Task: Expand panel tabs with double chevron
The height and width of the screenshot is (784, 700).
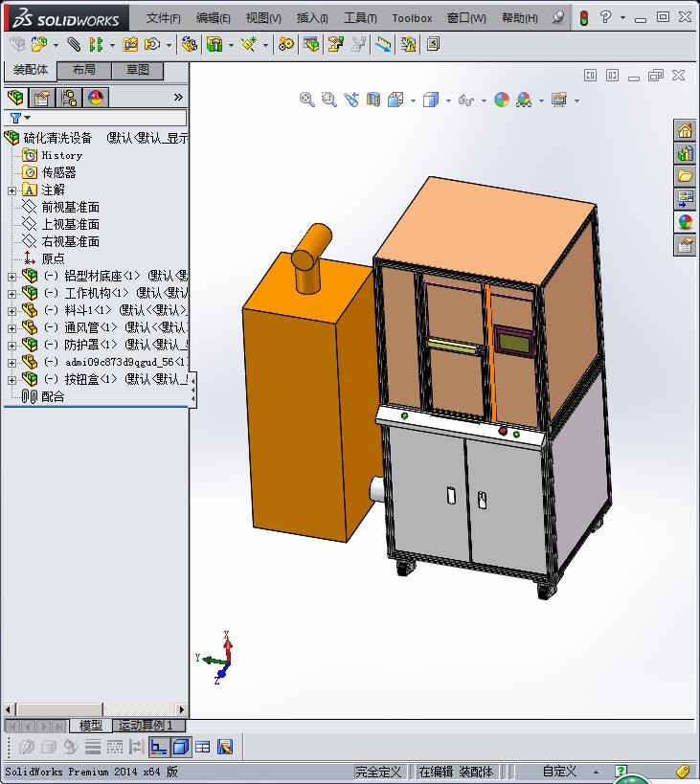Action: pyautogui.click(x=178, y=97)
